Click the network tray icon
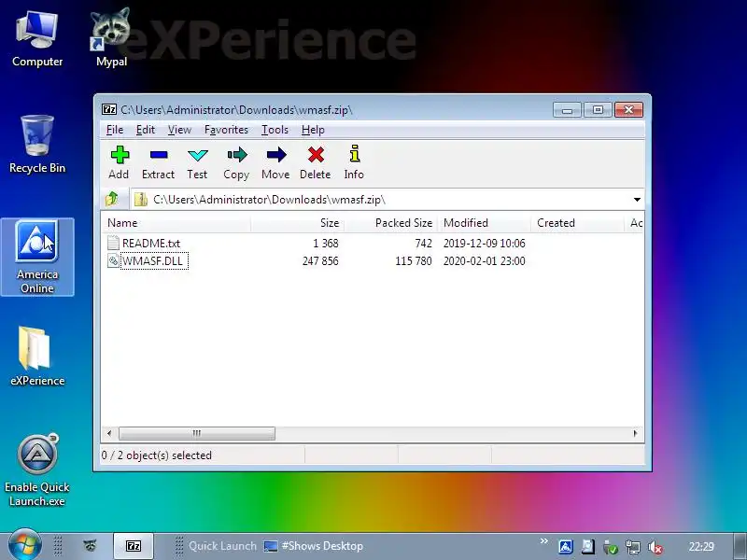Viewport: 747px width, 560px height. pos(633,547)
